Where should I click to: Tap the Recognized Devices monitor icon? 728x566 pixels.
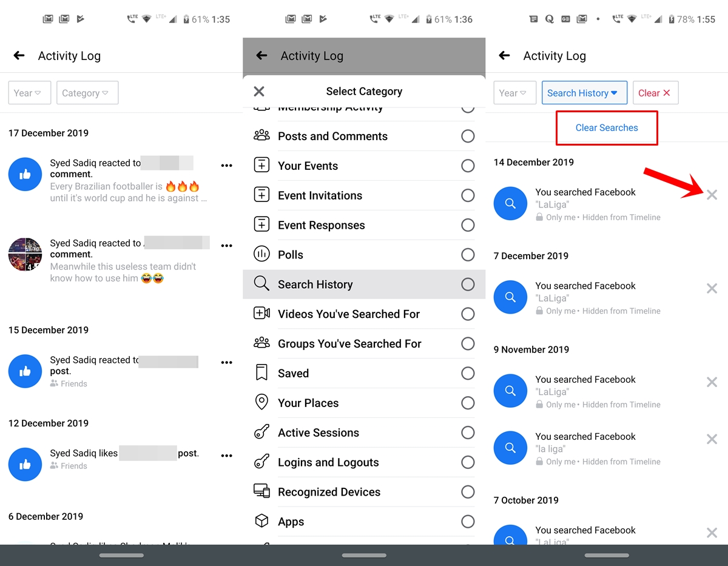tap(261, 491)
